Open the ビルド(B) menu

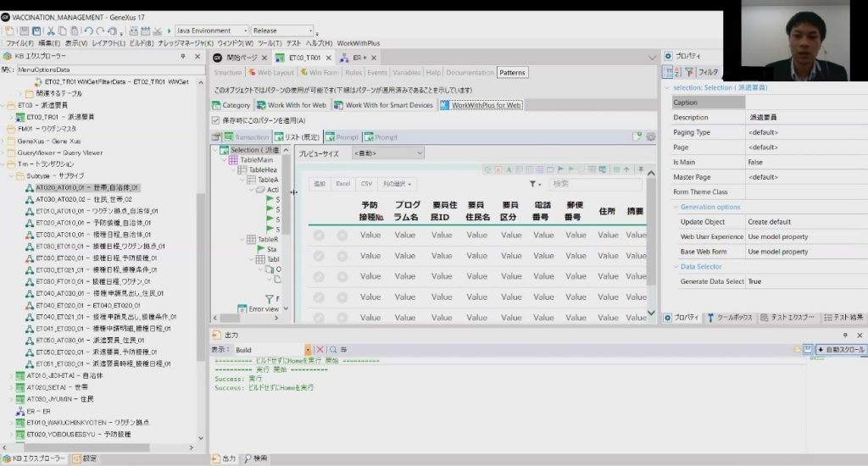click(x=142, y=43)
